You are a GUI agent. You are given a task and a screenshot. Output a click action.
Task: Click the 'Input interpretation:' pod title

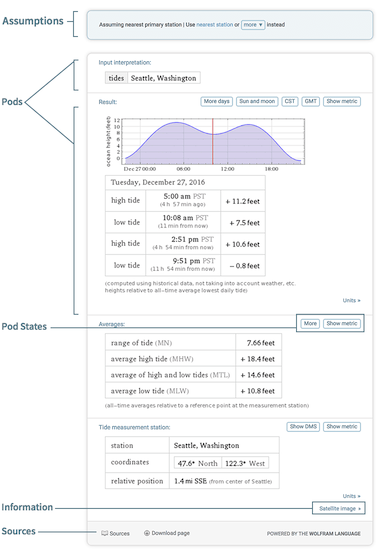pyautogui.click(x=125, y=63)
